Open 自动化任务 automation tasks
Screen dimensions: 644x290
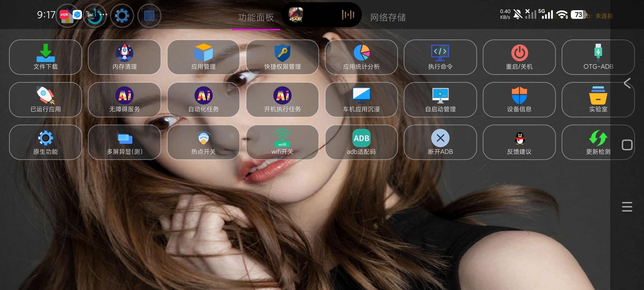point(204,100)
